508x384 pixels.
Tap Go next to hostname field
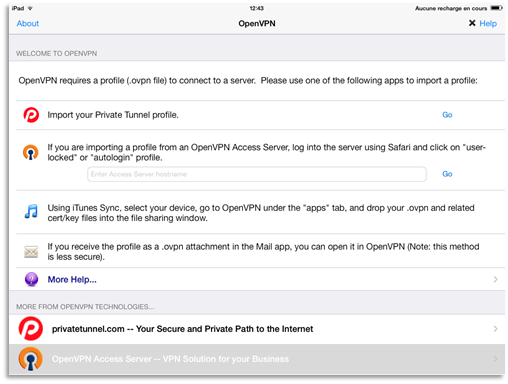click(447, 174)
